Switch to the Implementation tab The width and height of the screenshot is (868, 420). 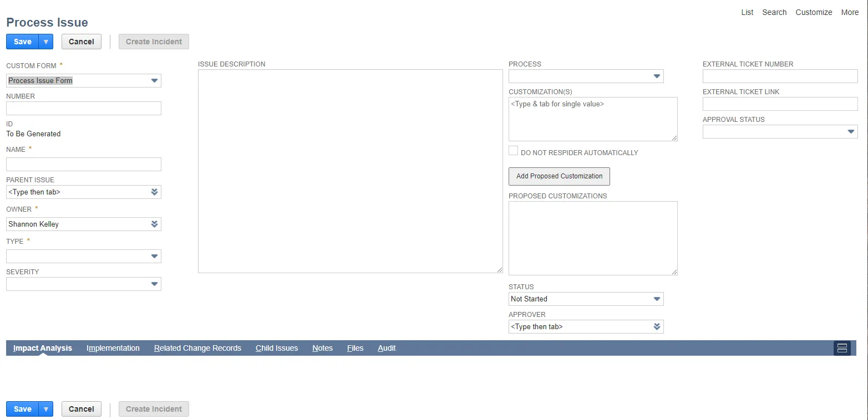point(113,348)
